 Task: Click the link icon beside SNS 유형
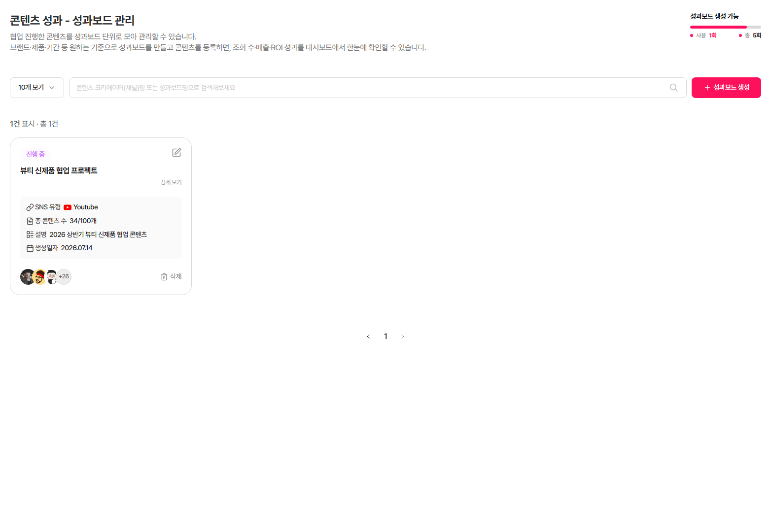(x=30, y=207)
